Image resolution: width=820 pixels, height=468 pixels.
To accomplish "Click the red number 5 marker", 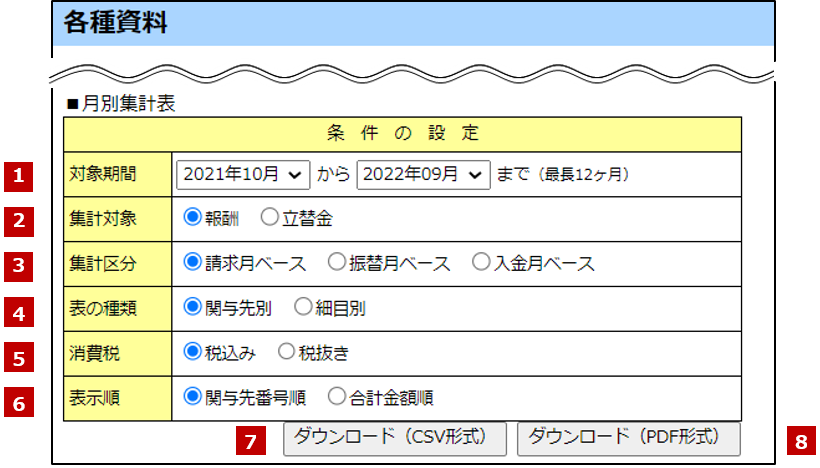I will 19,356.
